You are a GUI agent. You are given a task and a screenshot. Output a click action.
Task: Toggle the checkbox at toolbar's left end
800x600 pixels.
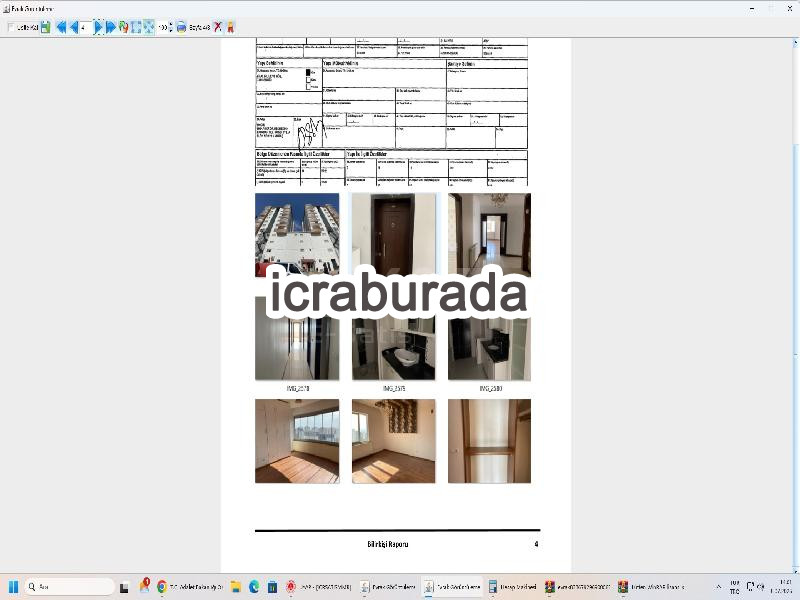pyautogui.click(x=11, y=27)
